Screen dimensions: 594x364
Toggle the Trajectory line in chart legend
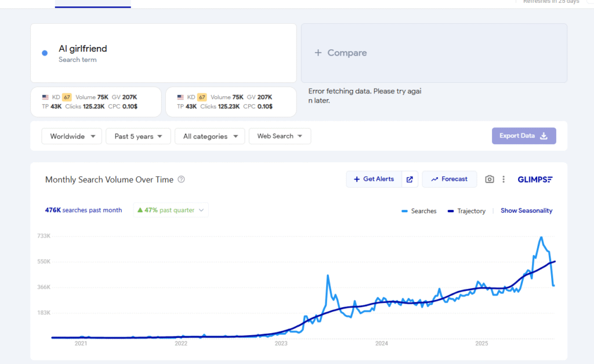click(466, 211)
